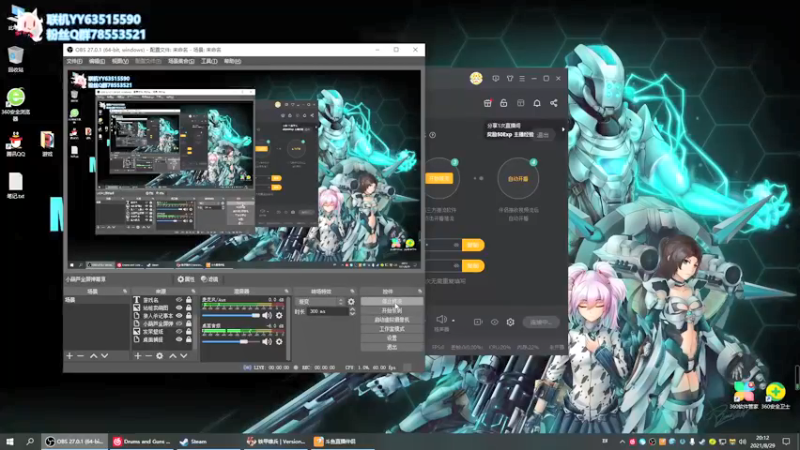
Task: Adjust the 麦克风/Aux volume slider
Action: coord(231,316)
